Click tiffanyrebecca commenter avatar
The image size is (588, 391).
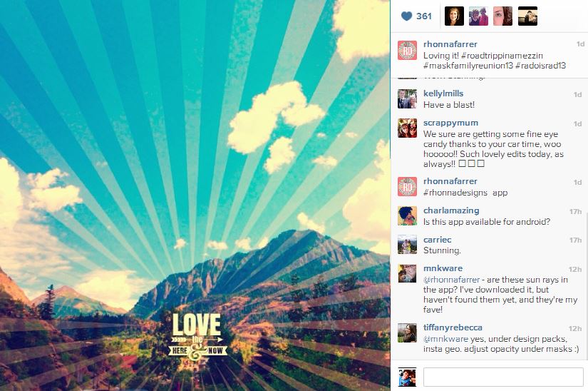point(407,332)
